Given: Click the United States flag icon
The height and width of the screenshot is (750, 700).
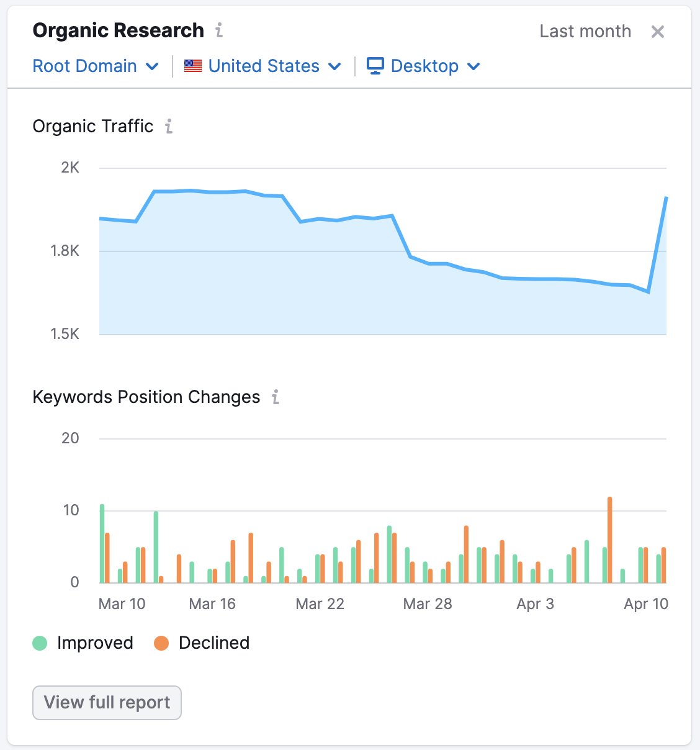Looking at the screenshot, I should click(x=192, y=65).
